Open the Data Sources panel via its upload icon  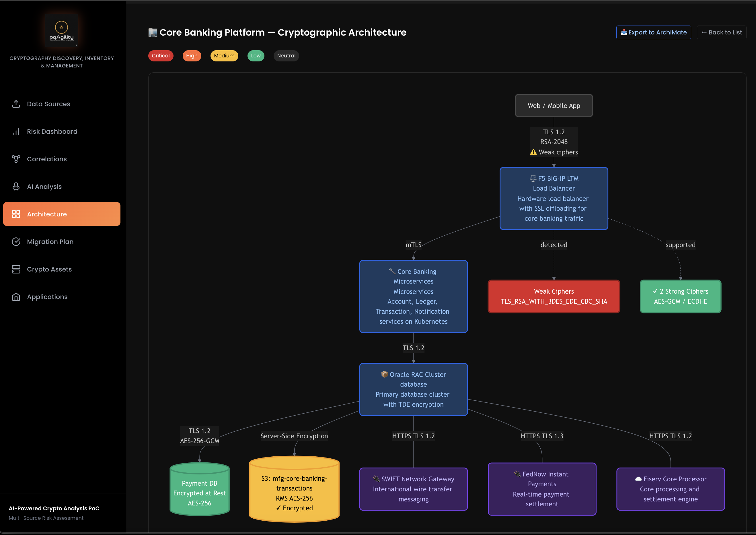tap(16, 104)
